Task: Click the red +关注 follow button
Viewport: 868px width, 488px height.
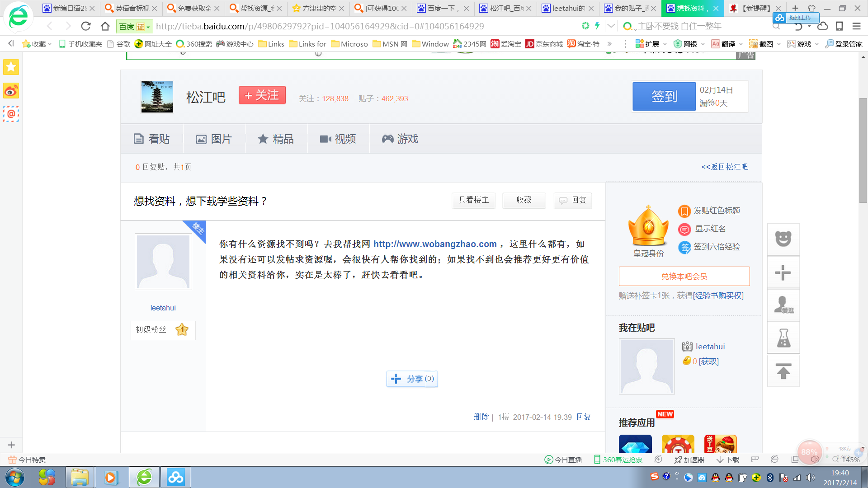Action: [x=262, y=95]
